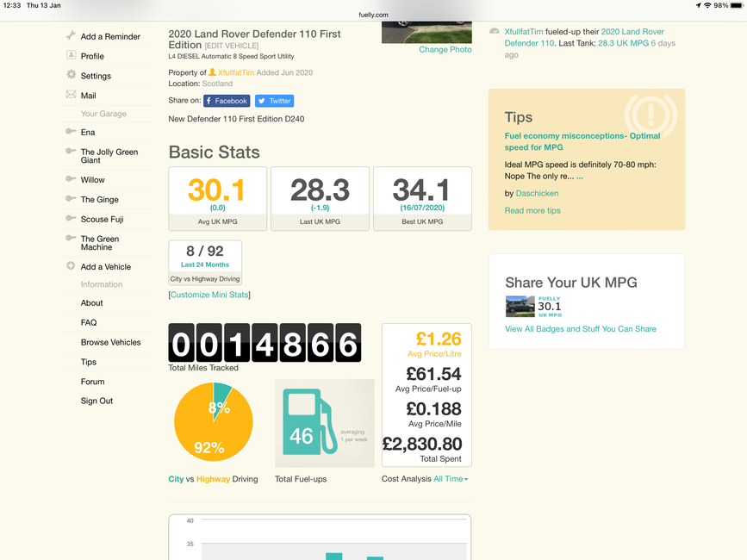Open Mail in the sidebar
The width and height of the screenshot is (747, 560).
[88, 96]
